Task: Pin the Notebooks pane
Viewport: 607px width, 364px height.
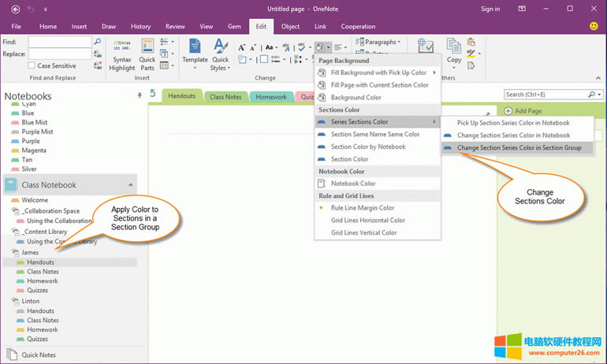Action: pos(140,95)
